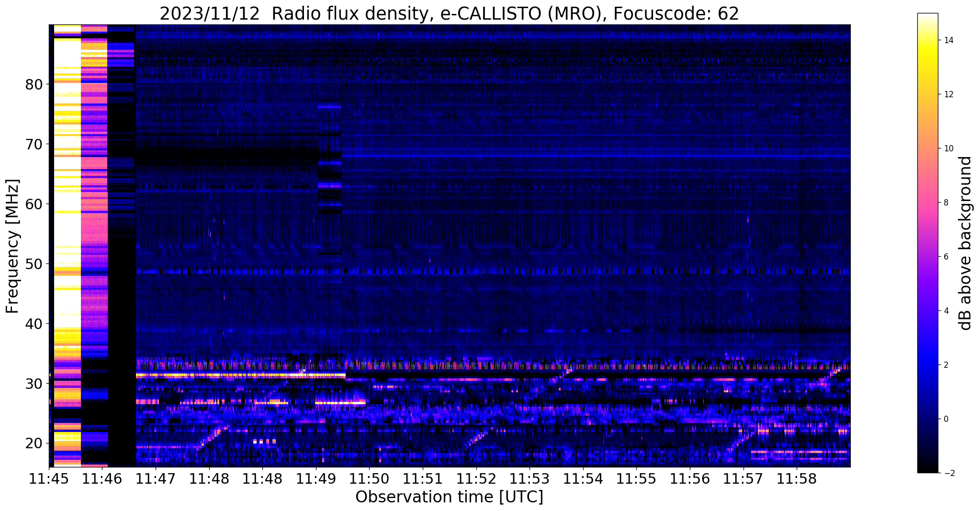Click the 11:58 time tick label
The width and height of the screenshot is (980, 511).
click(796, 479)
